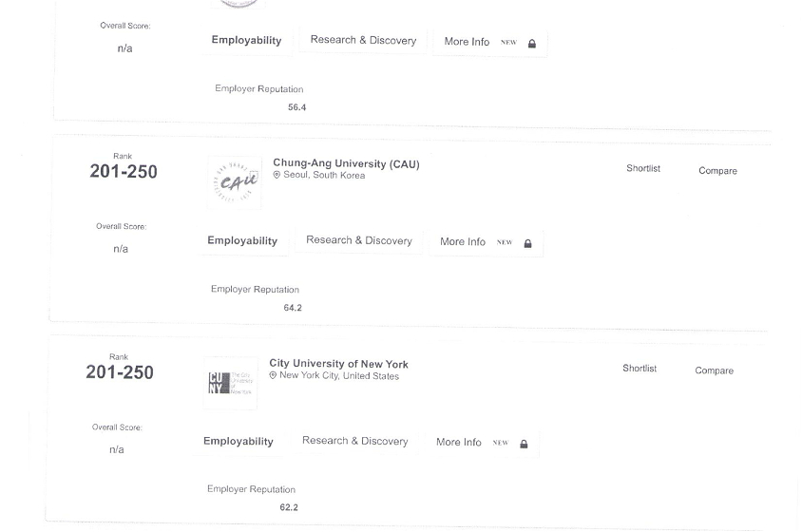The height and width of the screenshot is (532, 802).
Task: Click the NEW badge in CUNY More Info tab
Action: click(501, 443)
